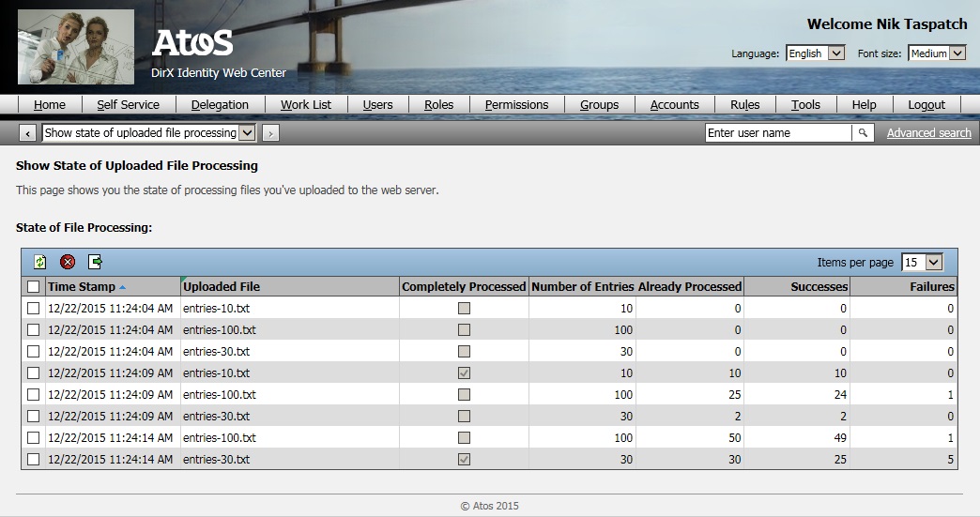Open the Tools menu
The image size is (980, 517).
pos(805,105)
